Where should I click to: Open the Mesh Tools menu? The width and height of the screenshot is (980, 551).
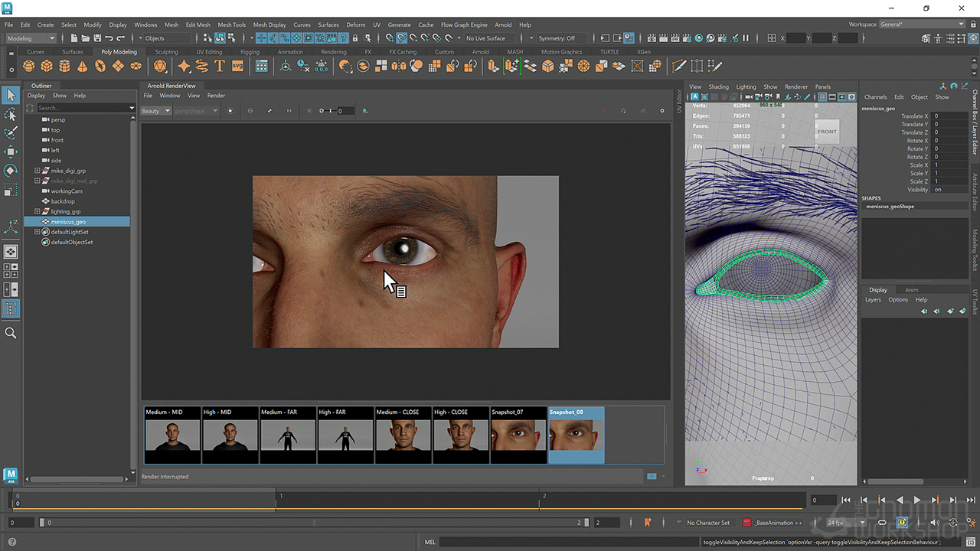231,24
